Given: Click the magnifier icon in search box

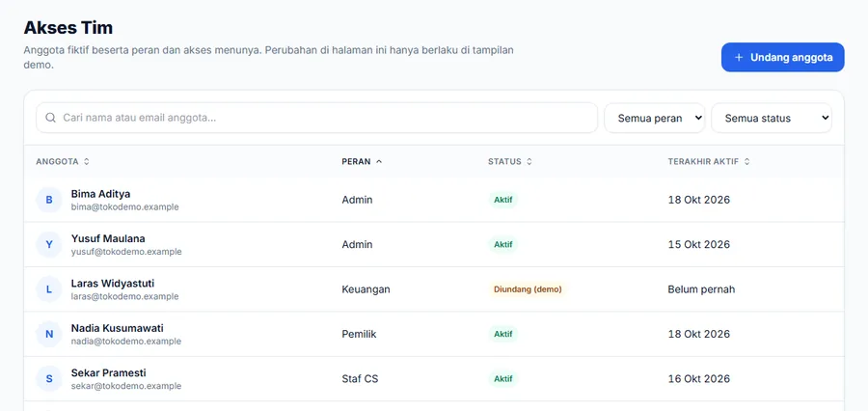Looking at the screenshot, I should (x=50, y=118).
